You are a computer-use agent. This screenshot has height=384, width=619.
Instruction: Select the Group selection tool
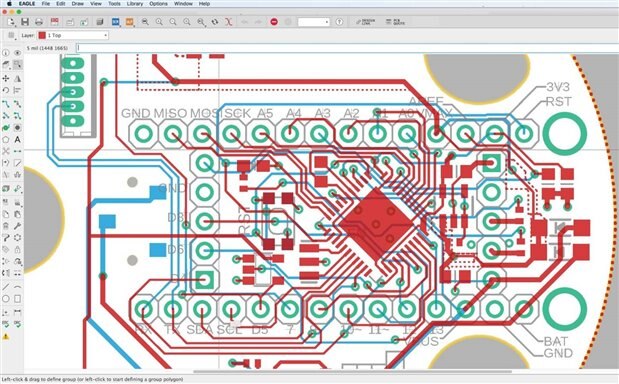[17, 64]
